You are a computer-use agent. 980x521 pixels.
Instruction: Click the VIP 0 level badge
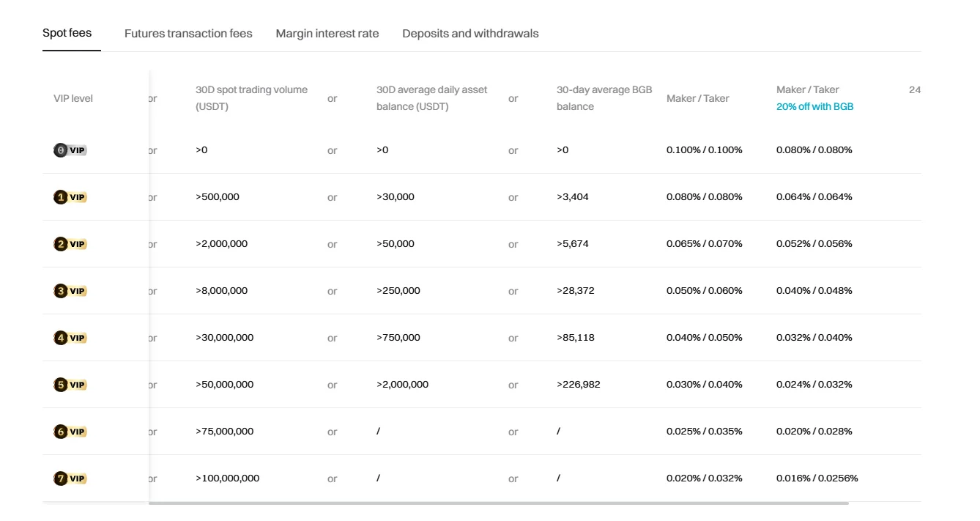70,149
